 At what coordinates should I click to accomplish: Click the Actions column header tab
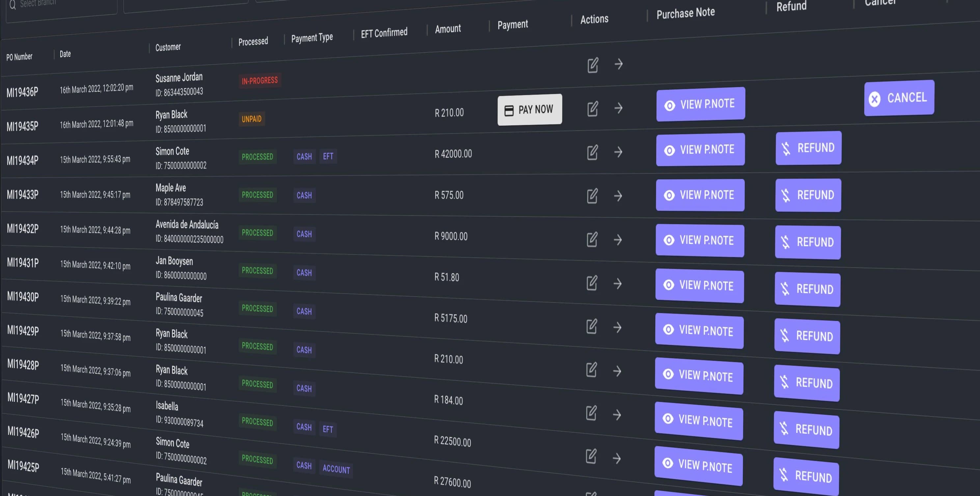tap(595, 20)
